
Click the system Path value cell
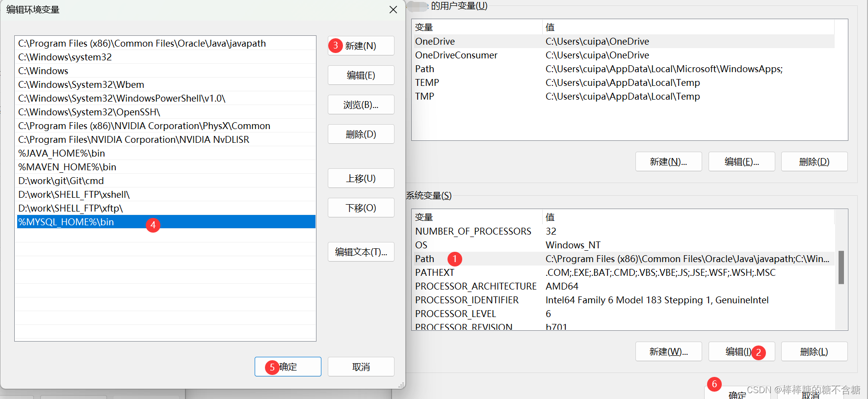(x=688, y=259)
